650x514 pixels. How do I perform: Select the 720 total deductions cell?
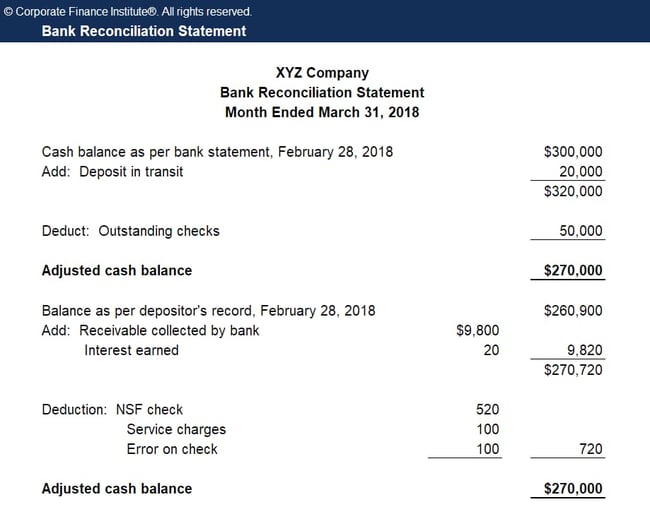[591, 449]
